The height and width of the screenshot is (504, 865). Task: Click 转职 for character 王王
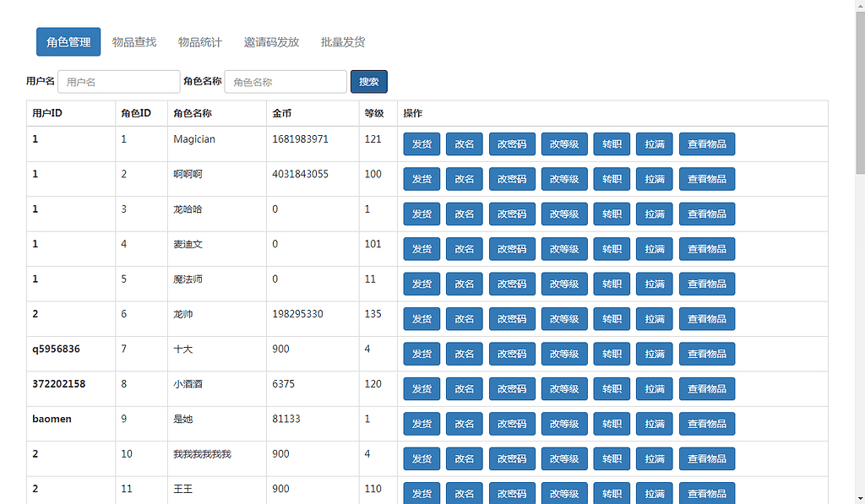coord(612,494)
